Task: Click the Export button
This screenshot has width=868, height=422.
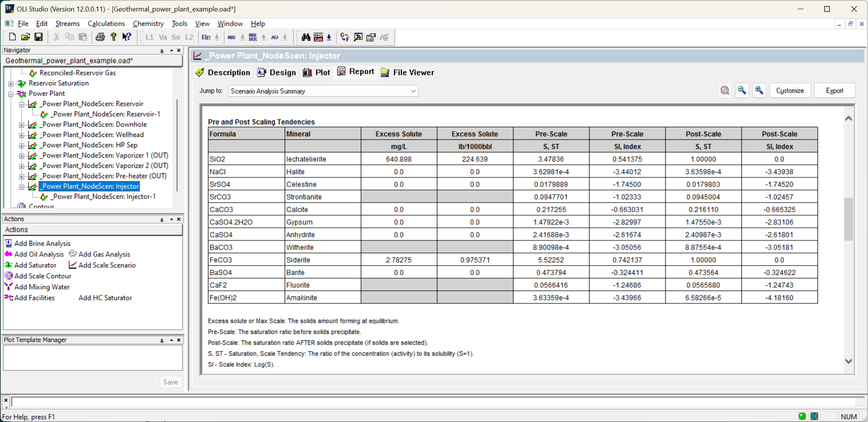Action: tap(834, 90)
